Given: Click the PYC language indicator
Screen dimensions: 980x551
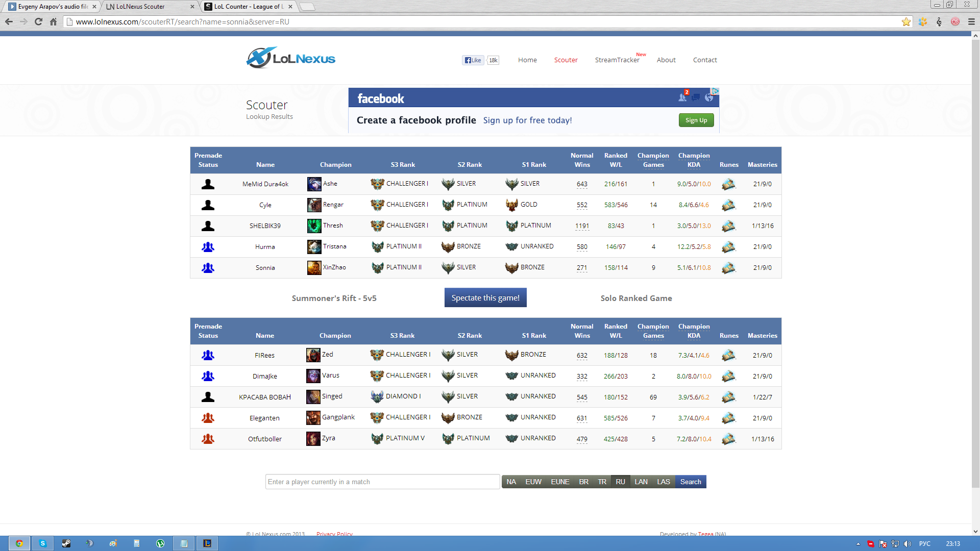Looking at the screenshot, I should click(924, 544).
